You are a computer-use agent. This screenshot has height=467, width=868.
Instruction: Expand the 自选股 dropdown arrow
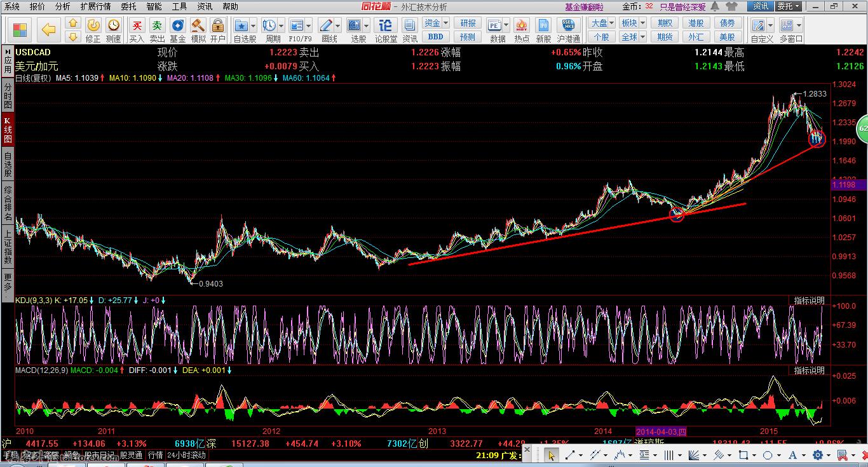pyautogui.click(x=253, y=26)
